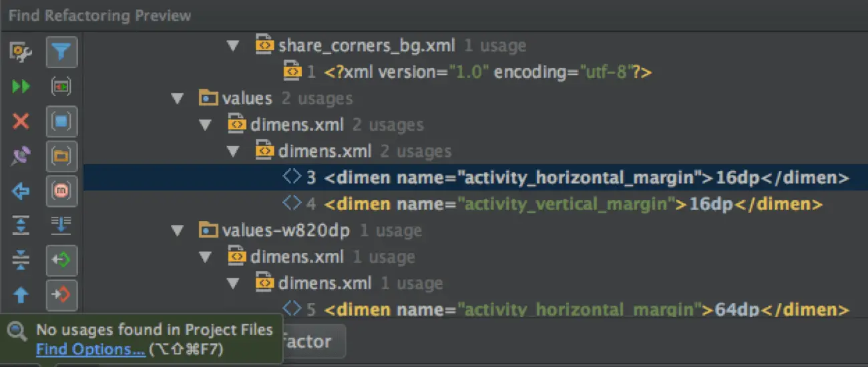This screenshot has height=367, width=868.
Task: Toggle the red-arrow show write access button
Action: click(61, 295)
